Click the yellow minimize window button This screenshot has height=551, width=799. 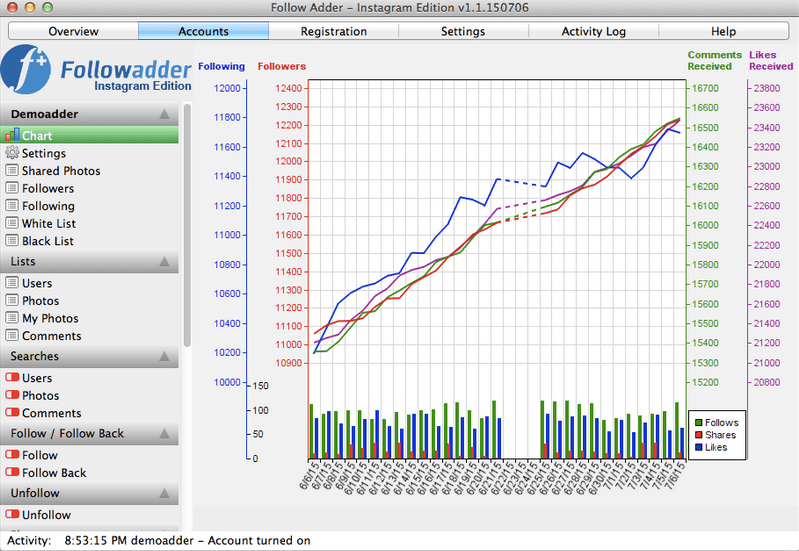30,7
